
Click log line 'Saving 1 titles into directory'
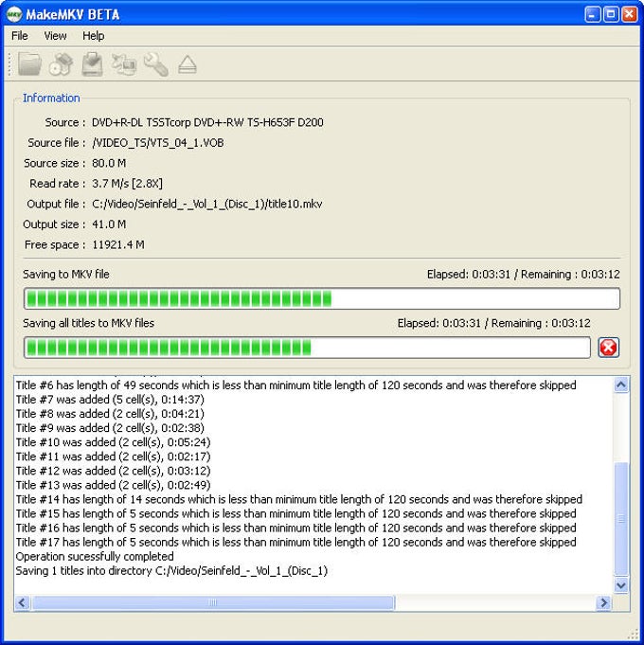point(171,571)
